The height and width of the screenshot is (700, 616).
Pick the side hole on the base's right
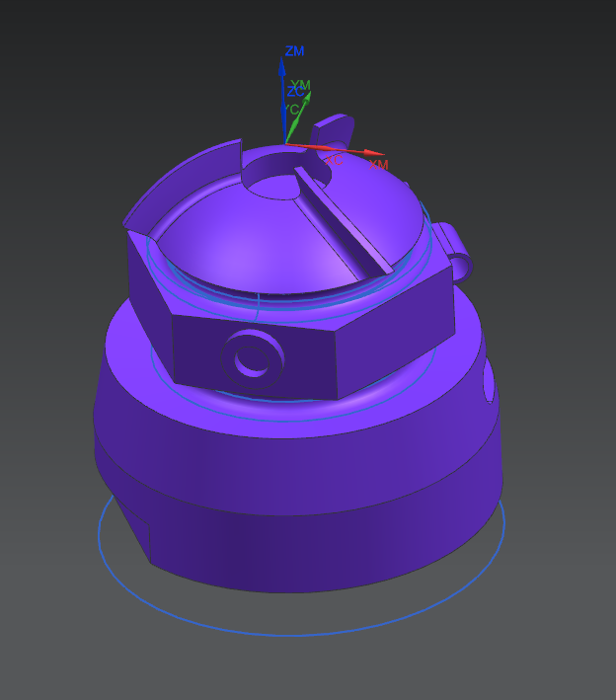coord(490,383)
